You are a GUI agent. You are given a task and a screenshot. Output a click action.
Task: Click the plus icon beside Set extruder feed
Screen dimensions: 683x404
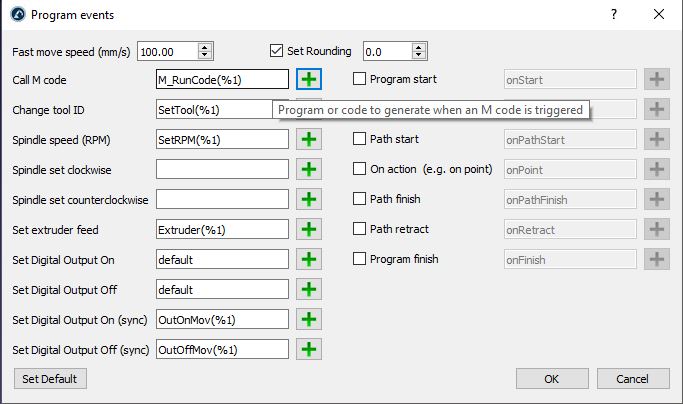coord(310,229)
